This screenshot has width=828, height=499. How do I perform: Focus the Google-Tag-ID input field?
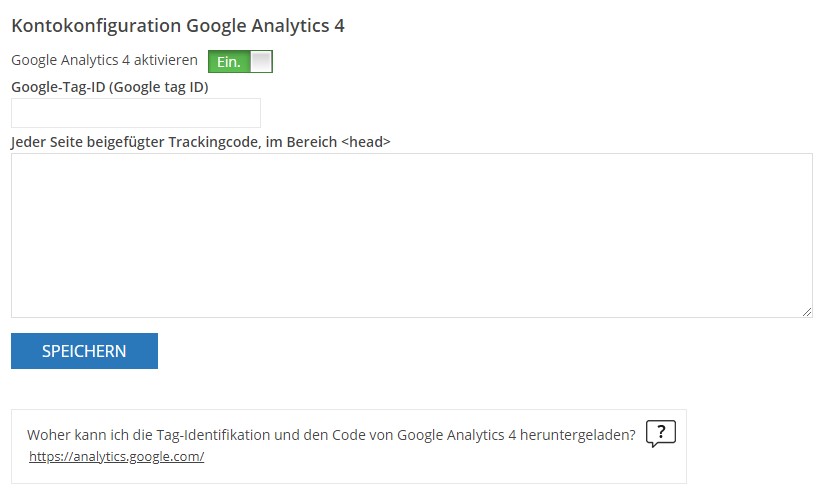[136, 112]
